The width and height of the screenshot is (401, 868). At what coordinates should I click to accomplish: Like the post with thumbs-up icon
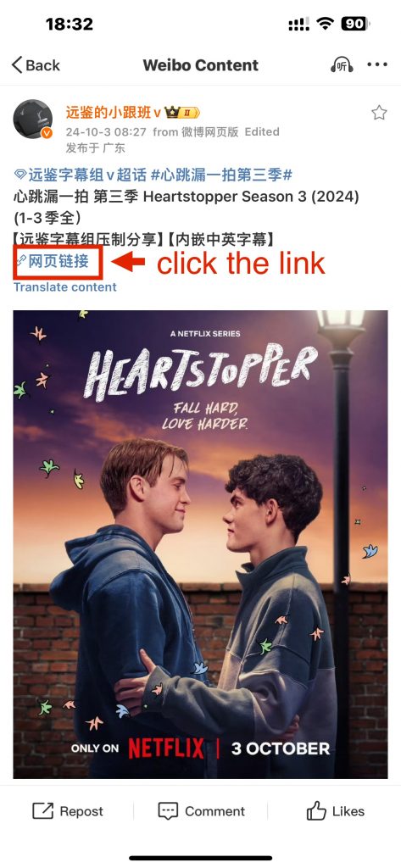click(316, 811)
